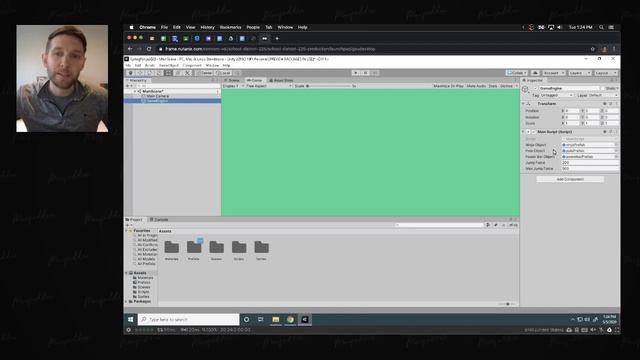Open the cloud services icon
Image resolution: width=640 pixels, height=360 pixels.
pos(535,73)
